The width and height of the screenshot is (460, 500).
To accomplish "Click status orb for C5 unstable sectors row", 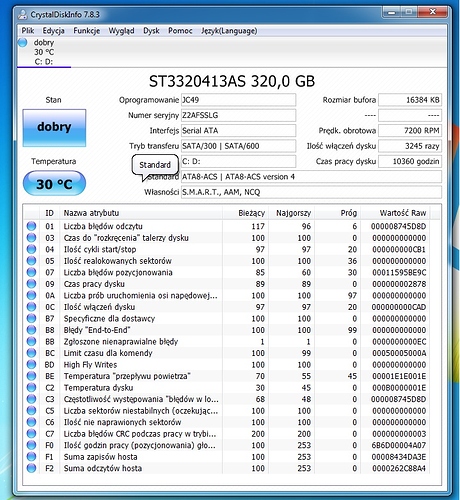I will click(x=31, y=410).
